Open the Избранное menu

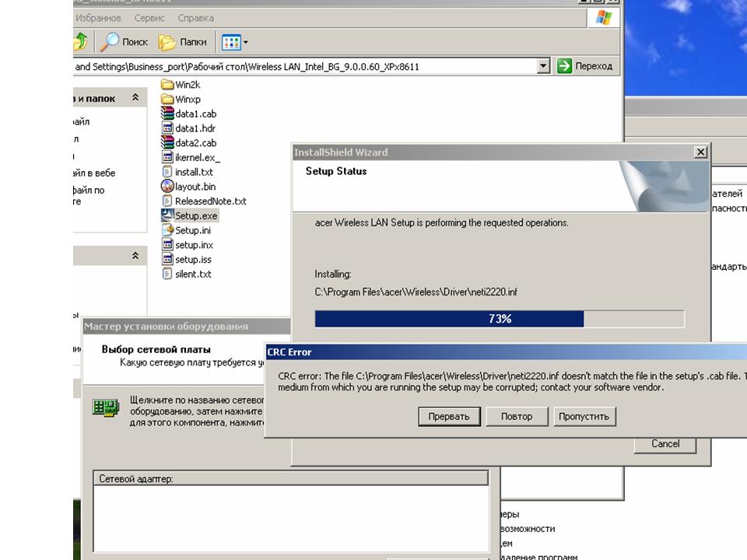[x=98, y=18]
